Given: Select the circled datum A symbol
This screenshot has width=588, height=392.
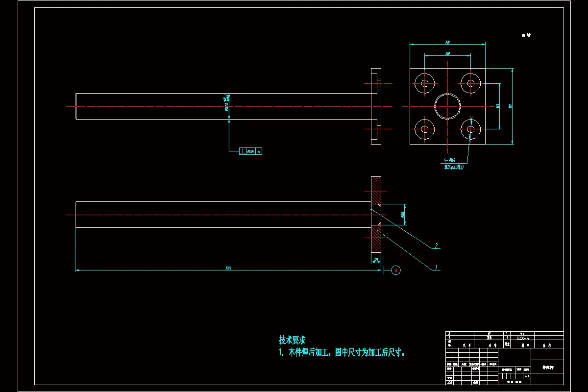Looking at the screenshot, I should 396,269.
